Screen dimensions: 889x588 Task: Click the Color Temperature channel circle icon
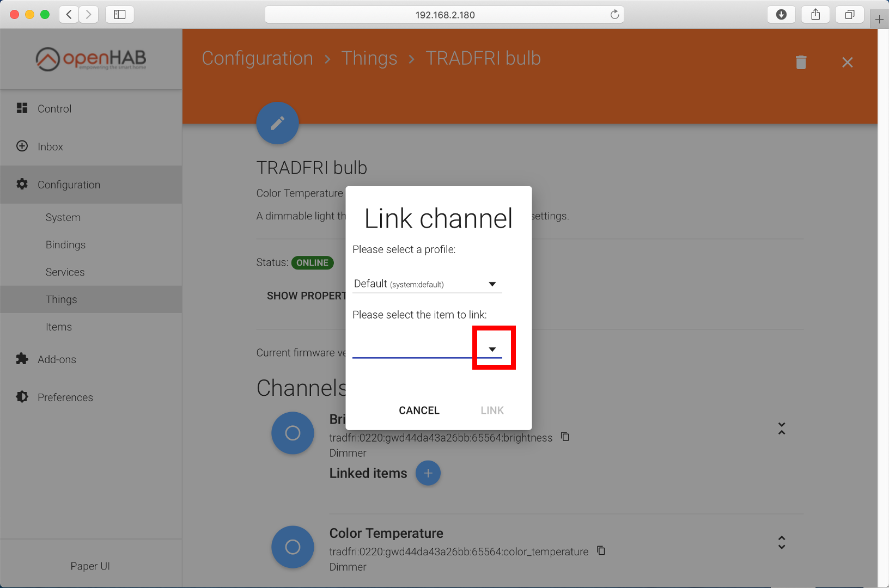click(x=293, y=547)
